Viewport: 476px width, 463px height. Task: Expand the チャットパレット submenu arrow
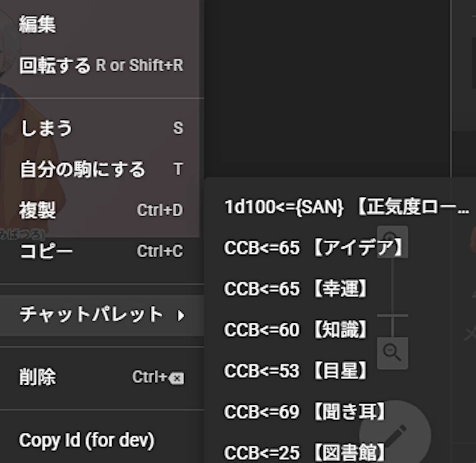(x=181, y=316)
